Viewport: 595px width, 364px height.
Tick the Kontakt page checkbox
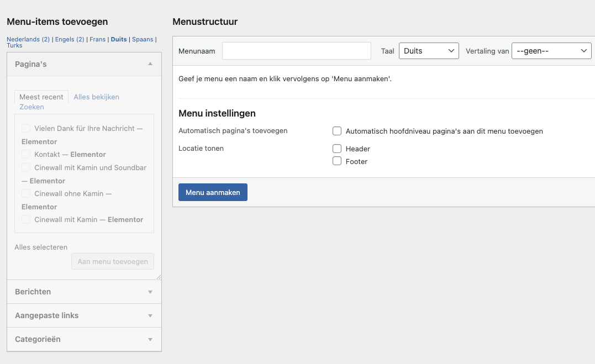point(26,155)
